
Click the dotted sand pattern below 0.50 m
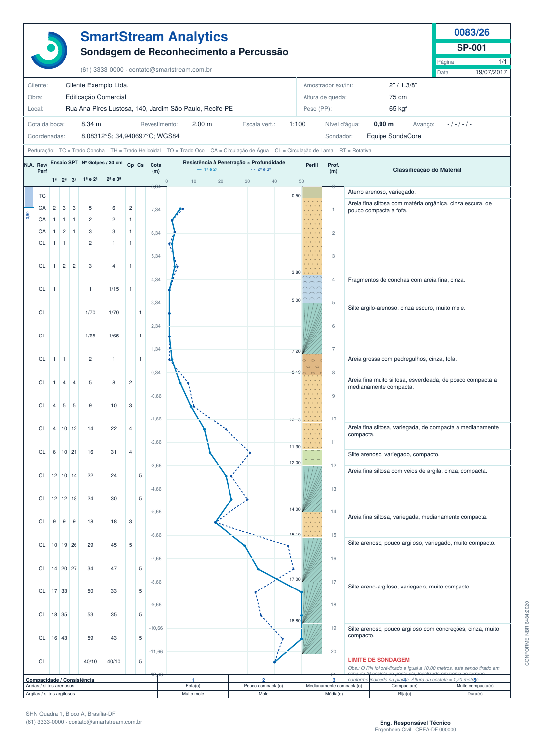312,237
